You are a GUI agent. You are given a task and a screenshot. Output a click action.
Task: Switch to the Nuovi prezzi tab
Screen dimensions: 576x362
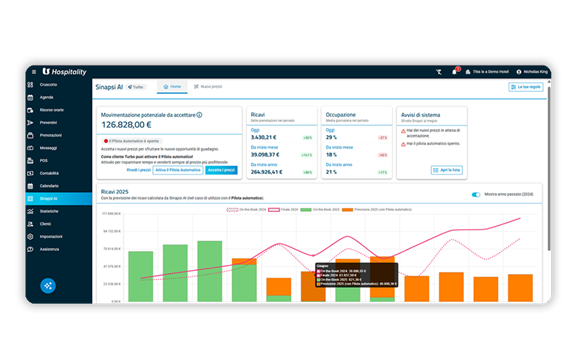[x=208, y=87]
